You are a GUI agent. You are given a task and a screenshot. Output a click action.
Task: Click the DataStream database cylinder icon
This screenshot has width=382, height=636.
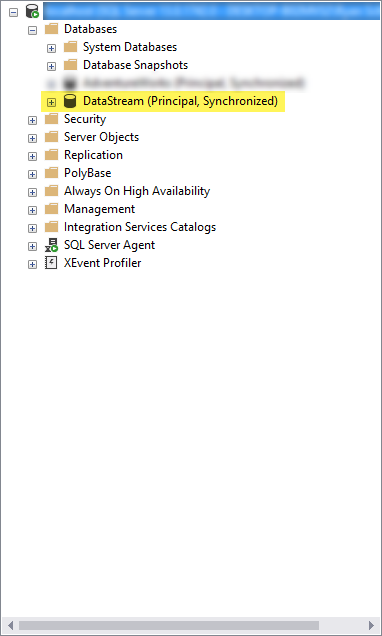pyautogui.click(x=70, y=101)
